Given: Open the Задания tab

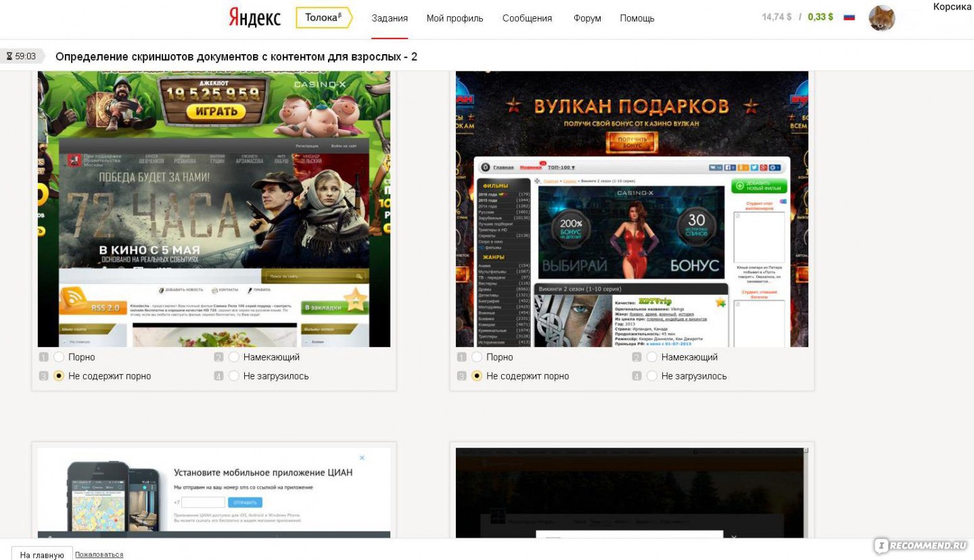Looking at the screenshot, I should pos(390,18).
